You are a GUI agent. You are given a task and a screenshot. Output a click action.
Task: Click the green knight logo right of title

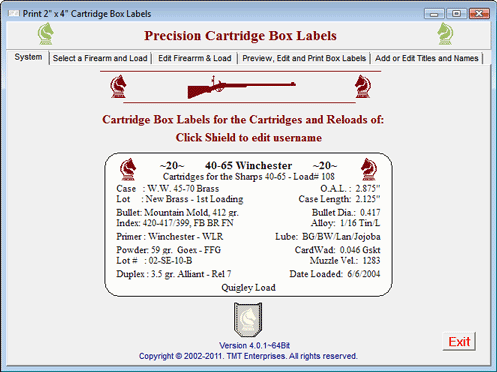coord(445,34)
